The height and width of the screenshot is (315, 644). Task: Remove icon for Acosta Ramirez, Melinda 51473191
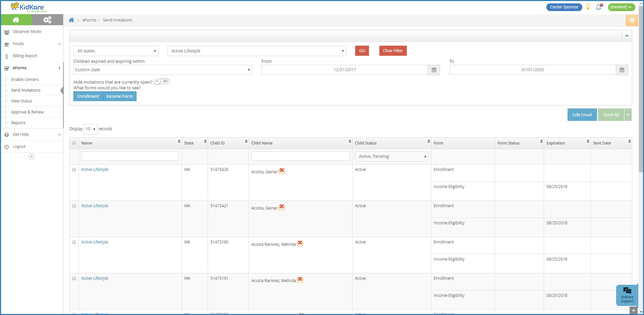[300, 280]
